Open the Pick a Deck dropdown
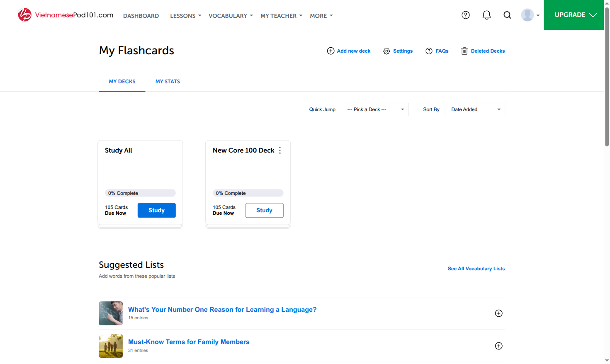 point(375,109)
